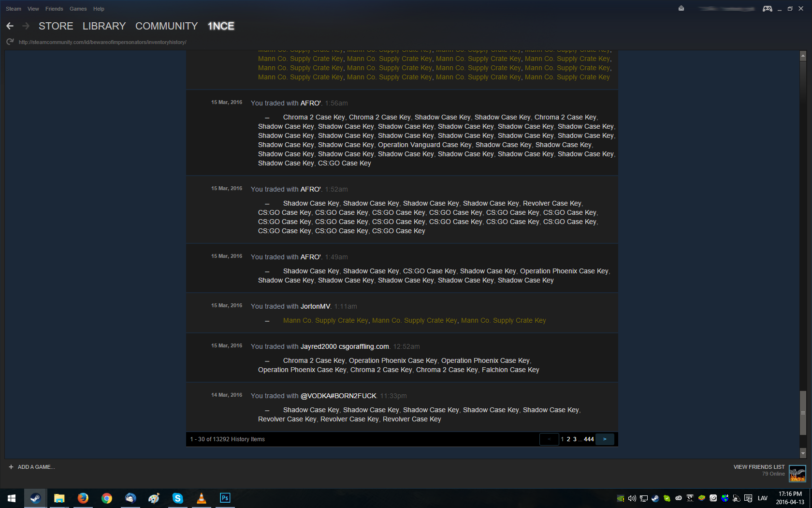Open Big Picture mode controller icon
This screenshot has width=812, height=508.
point(767,9)
